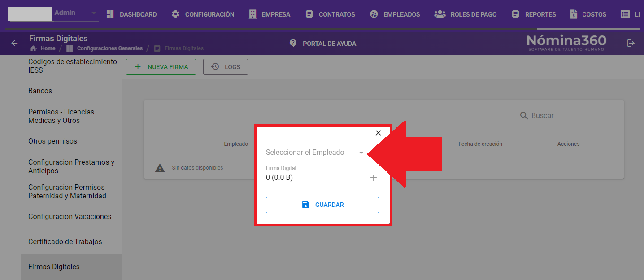Image resolution: width=644 pixels, height=280 pixels.
Task: Click the Empleados face icon
Action: click(x=374, y=14)
